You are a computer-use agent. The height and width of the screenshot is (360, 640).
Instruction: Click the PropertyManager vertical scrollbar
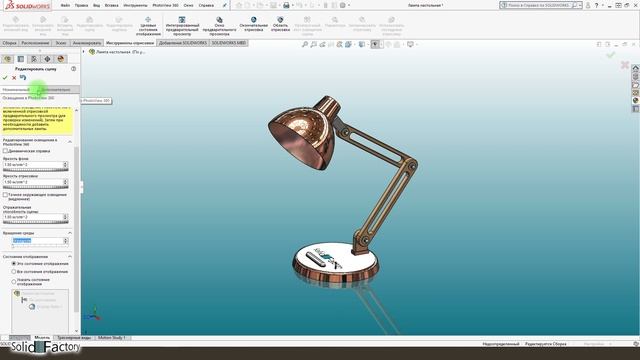[x=76, y=229]
